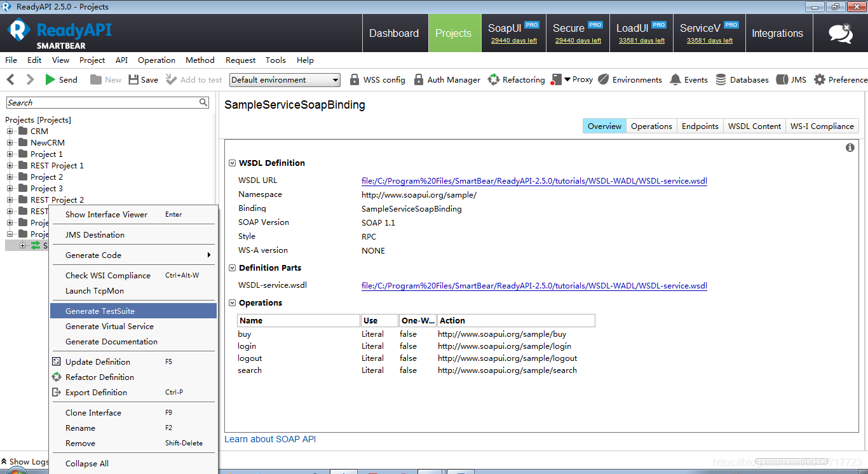Viewport: 868px width, 474px height.
Task: Expand the REST Project 1 node
Action: (x=10, y=166)
